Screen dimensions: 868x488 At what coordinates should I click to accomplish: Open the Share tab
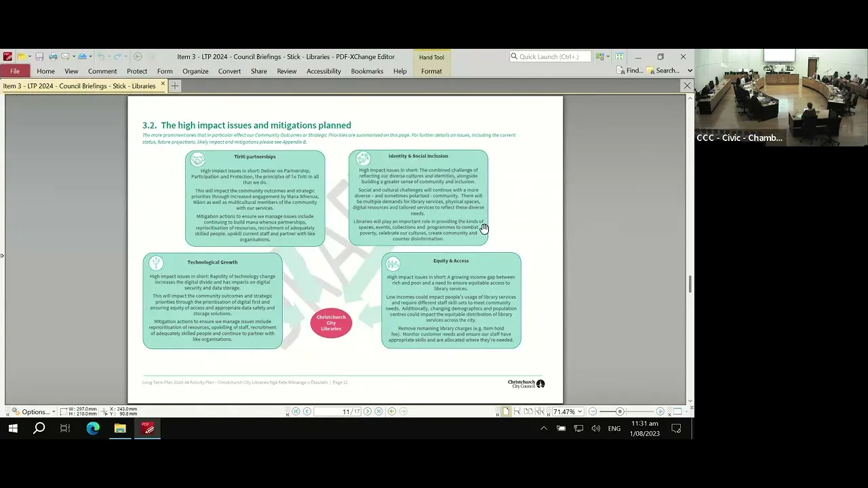pyautogui.click(x=258, y=71)
